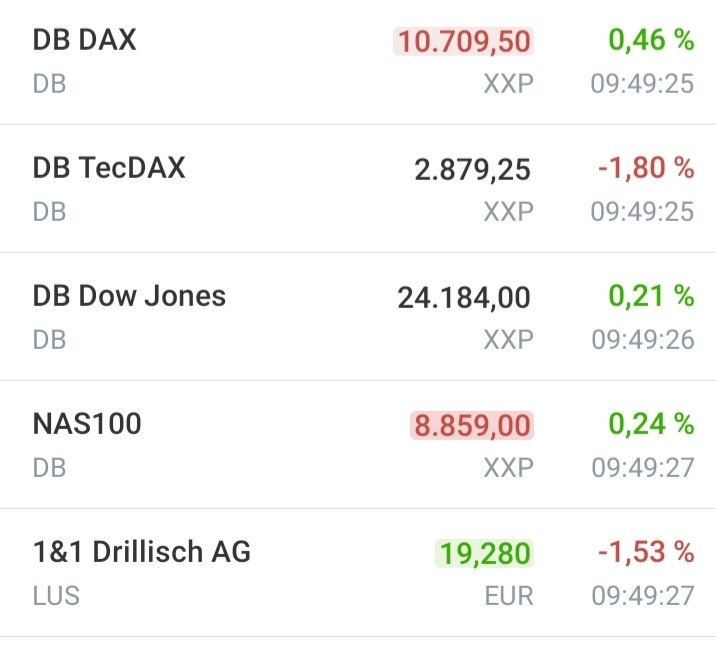
Task: Click the Drillisch price 19,280
Action: click(485, 553)
